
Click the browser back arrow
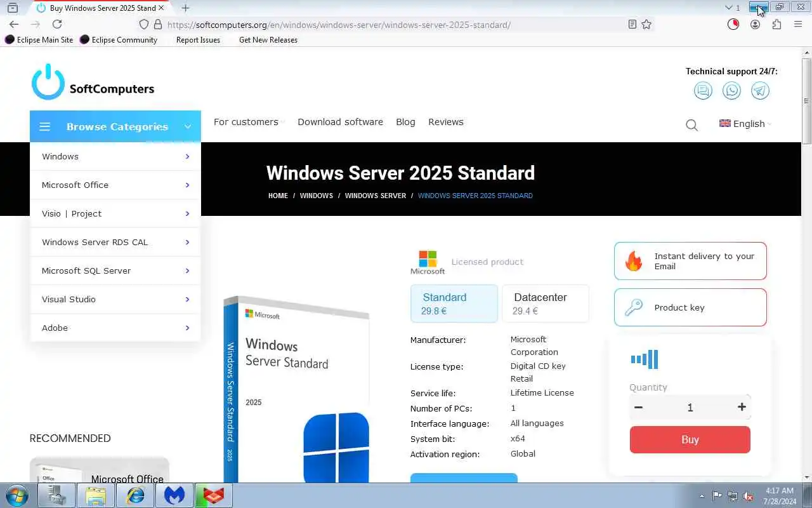click(14, 24)
